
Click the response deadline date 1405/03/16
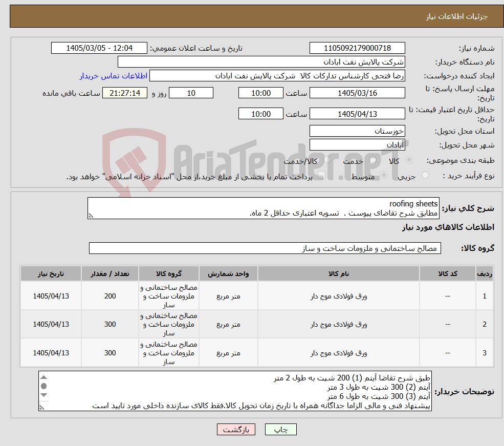coord(357,93)
